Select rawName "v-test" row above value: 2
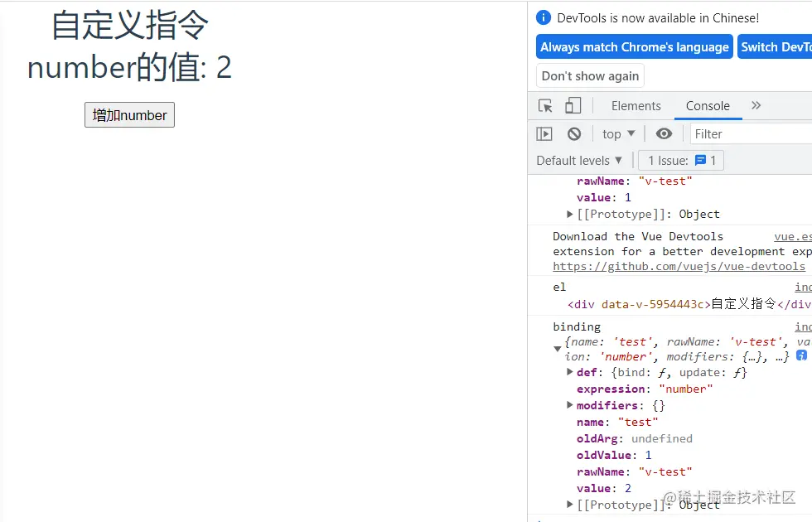This screenshot has height=522, width=812. (635, 471)
